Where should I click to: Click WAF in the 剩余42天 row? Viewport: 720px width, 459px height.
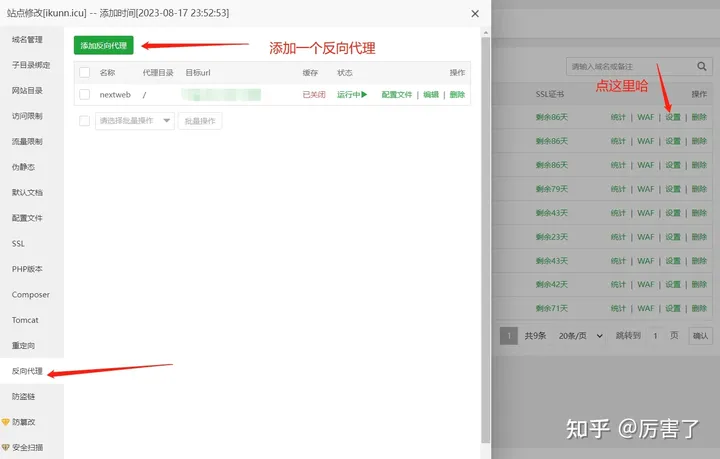pyautogui.click(x=646, y=285)
